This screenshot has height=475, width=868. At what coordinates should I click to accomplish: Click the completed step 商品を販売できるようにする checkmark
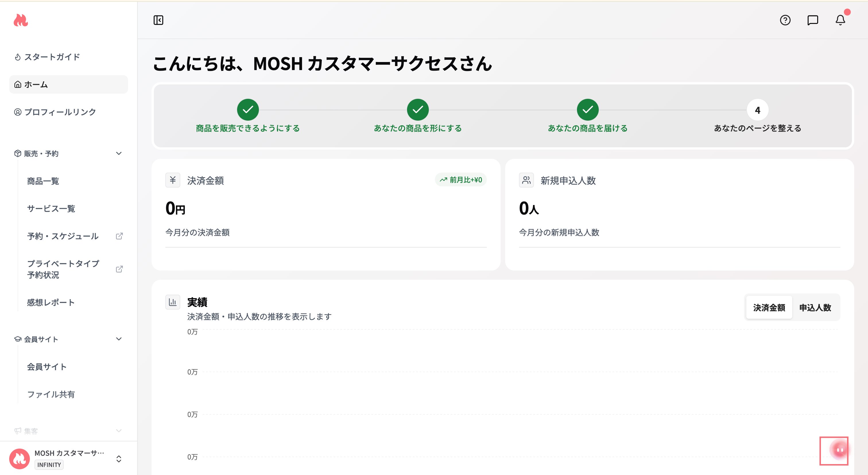pos(248,110)
